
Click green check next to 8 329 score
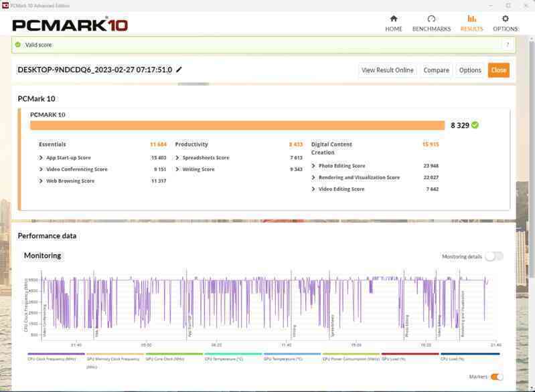tap(475, 125)
